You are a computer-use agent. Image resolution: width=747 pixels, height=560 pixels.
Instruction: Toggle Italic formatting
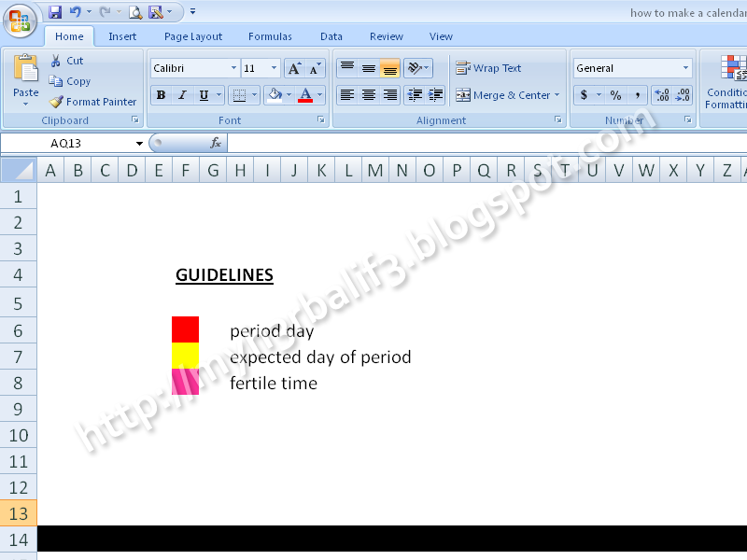click(x=182, y=95)
